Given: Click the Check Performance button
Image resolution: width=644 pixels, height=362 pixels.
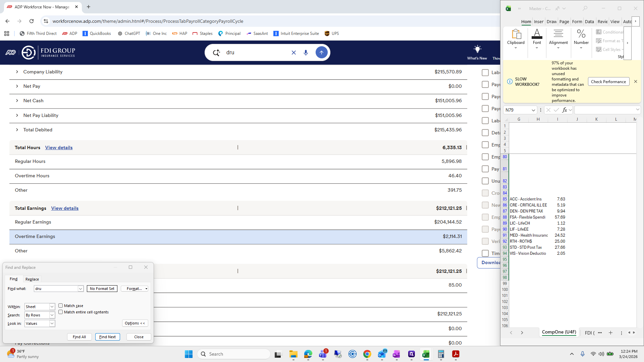Looking at the screenshot, I should tap(608, 82).
